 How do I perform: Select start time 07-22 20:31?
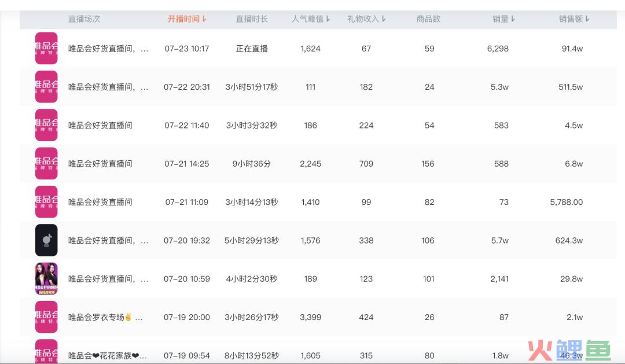186,87
